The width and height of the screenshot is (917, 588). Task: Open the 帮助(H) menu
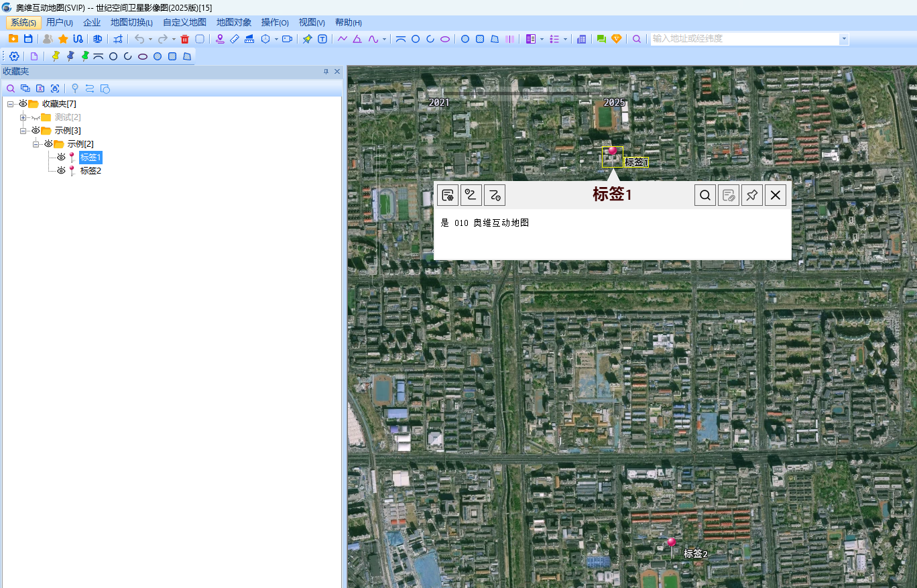click(348, 22)
